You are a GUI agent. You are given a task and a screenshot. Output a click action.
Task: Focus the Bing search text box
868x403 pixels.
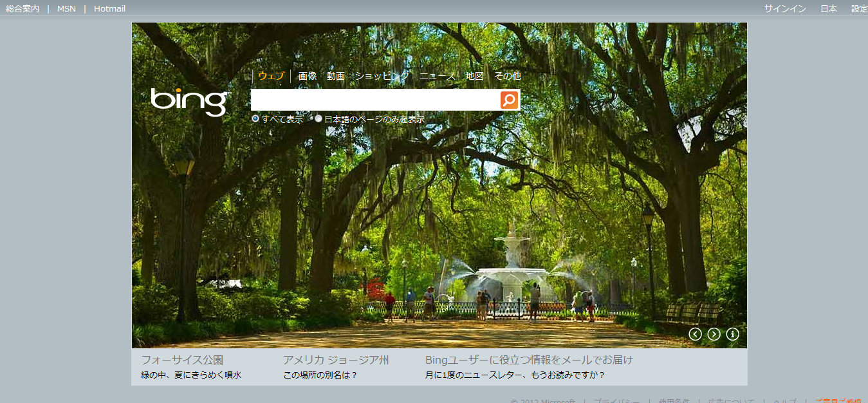[375, 100]
